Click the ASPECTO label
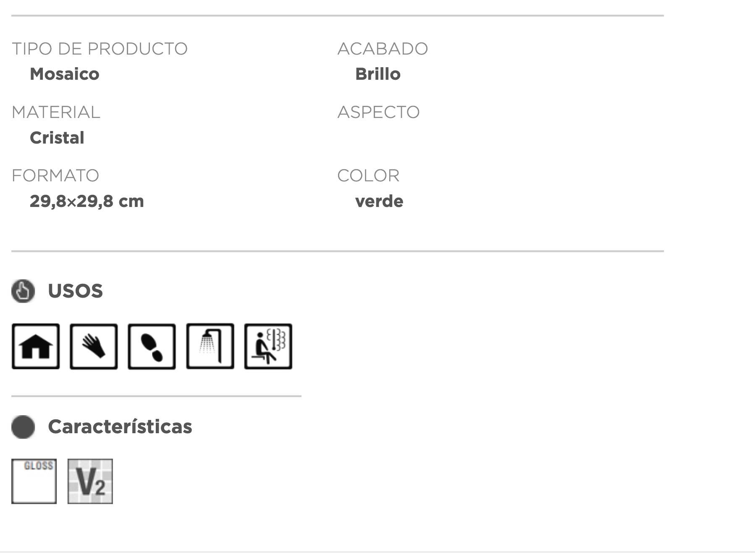The height and width of the screenshot is (560, 755). (379, 112)
